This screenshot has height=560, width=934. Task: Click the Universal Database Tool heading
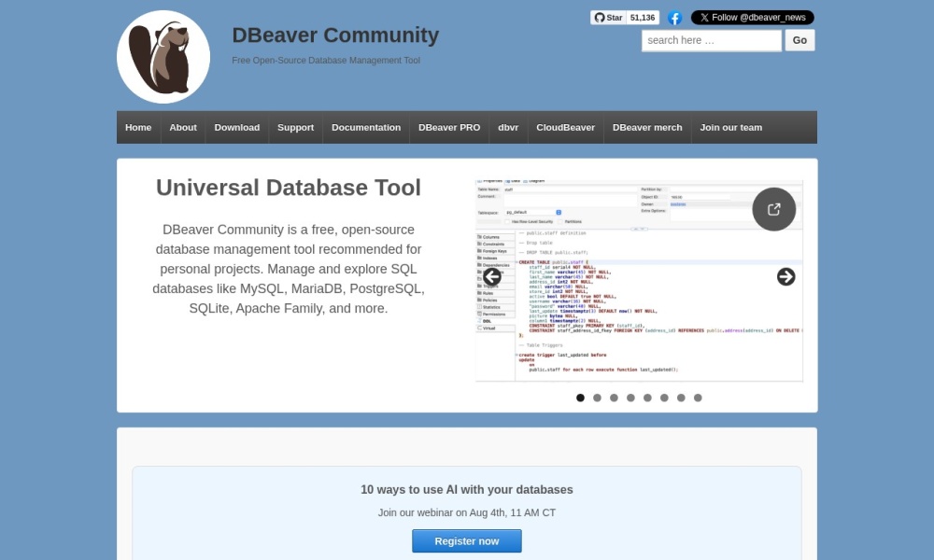[x=289, y=188]
